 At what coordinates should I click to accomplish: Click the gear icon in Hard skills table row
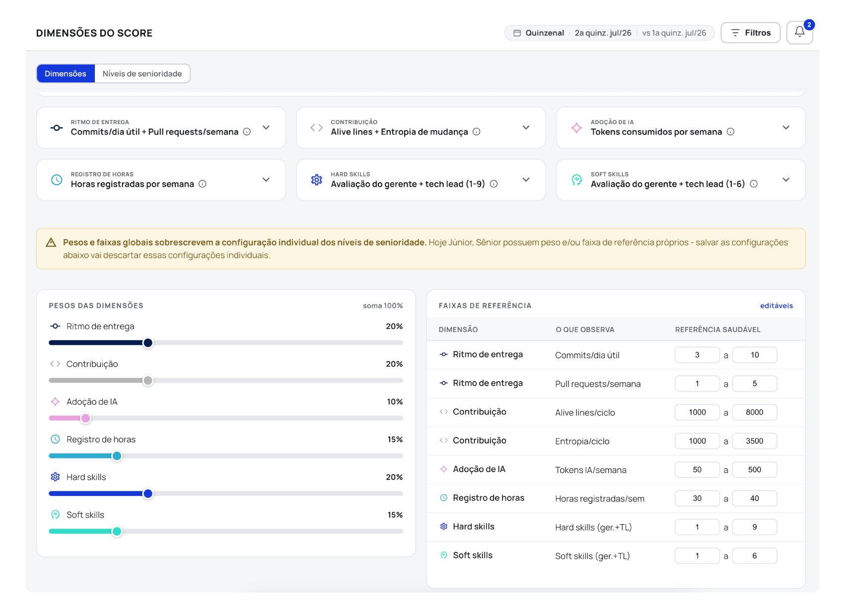(444, 527)
